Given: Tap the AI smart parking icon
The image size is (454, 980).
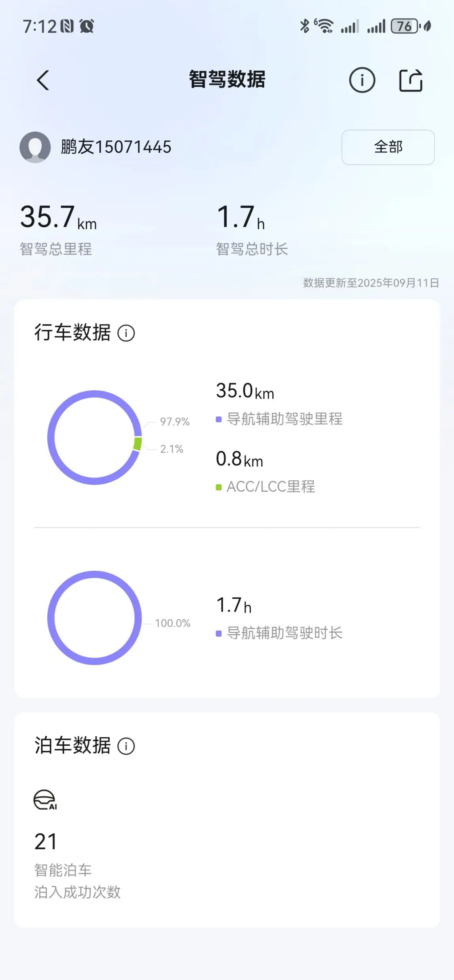Looking at the screenshot, I should click(x=45, y=800).
